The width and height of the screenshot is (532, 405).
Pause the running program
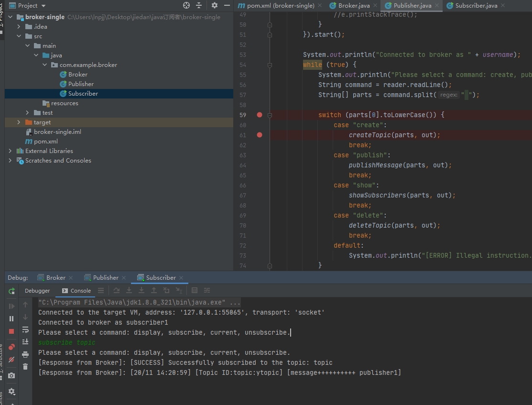pyautogui.click(x=12, y=318)
